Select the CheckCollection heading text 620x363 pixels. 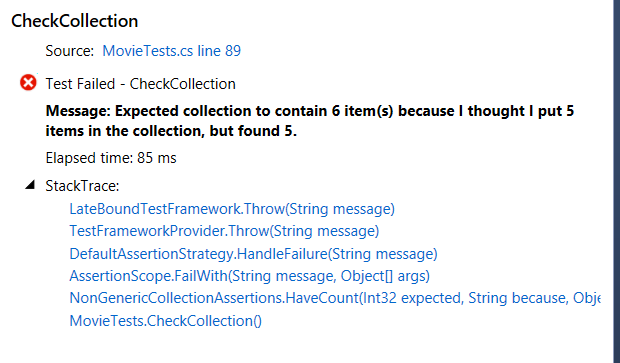(x=75, y=21)
